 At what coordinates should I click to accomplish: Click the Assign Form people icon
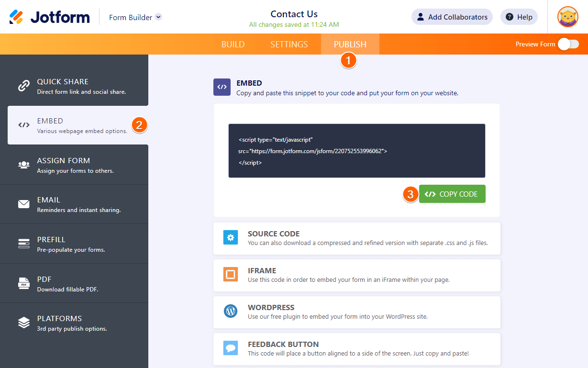[24, 165]
